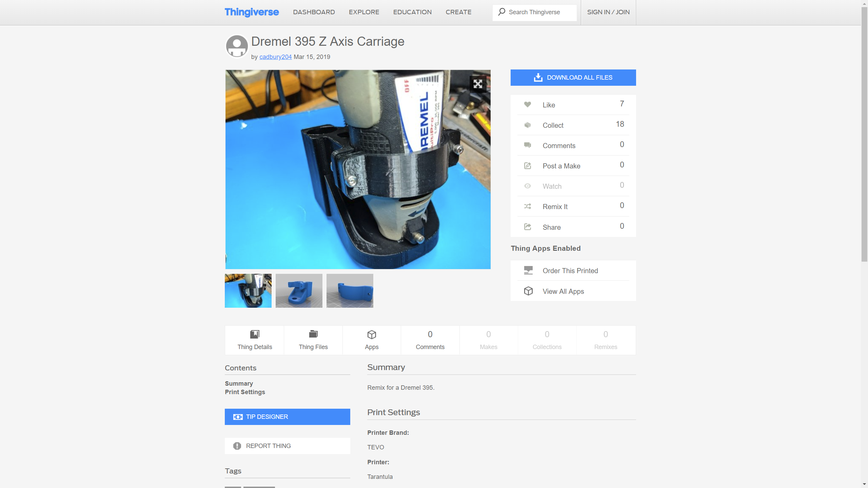Click the Collect stack icon

tap(528, 125)
